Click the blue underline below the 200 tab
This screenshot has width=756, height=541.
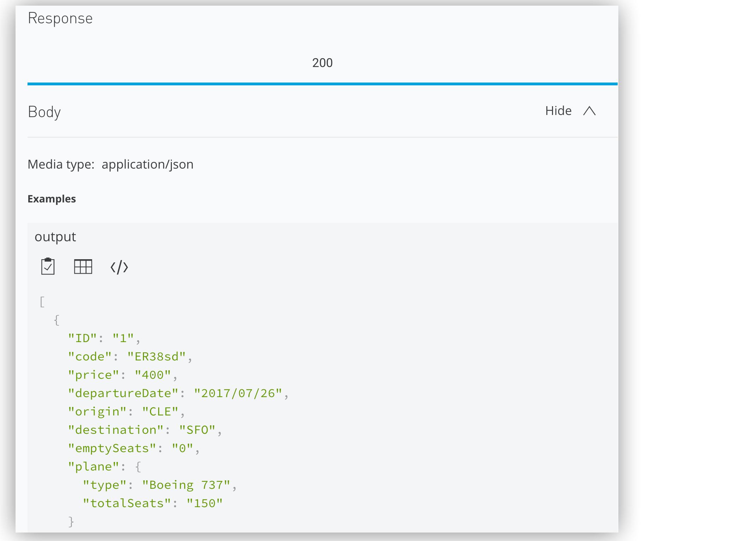(322, 84)
